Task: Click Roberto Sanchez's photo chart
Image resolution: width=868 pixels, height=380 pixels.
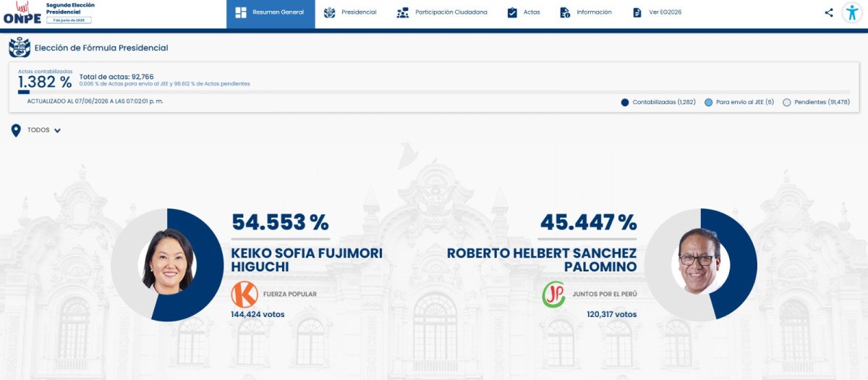Action: coord(700,265)
